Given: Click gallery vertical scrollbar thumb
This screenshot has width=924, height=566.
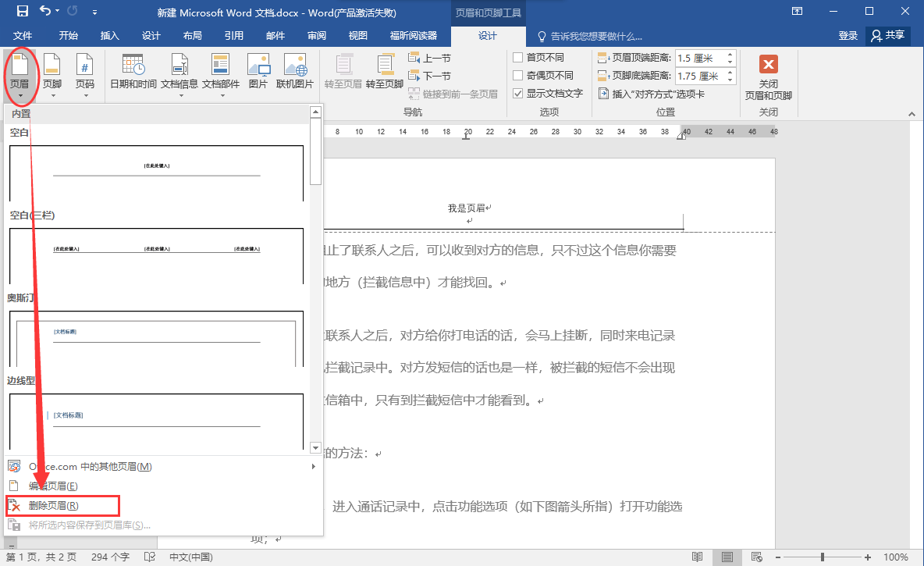Looking at the screenshot, I should tap(316, 151).
